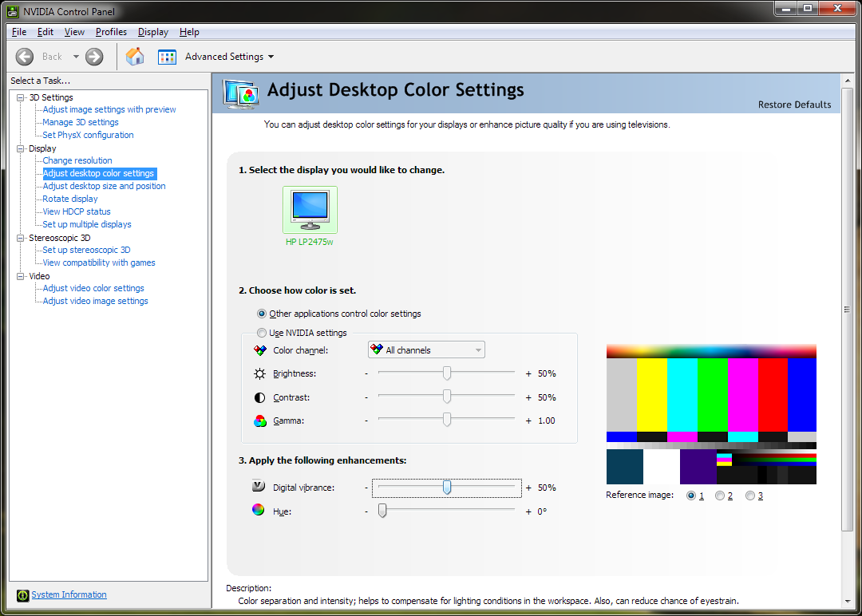The width and height of the screenshot is (862, 616).
Task: Open the System Information link
Action: click(x=69, y=594)
